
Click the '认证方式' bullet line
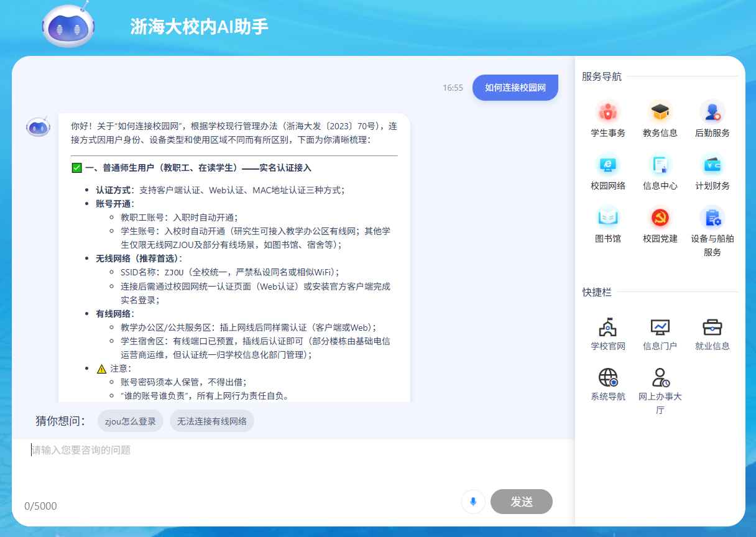coord(220,190)
